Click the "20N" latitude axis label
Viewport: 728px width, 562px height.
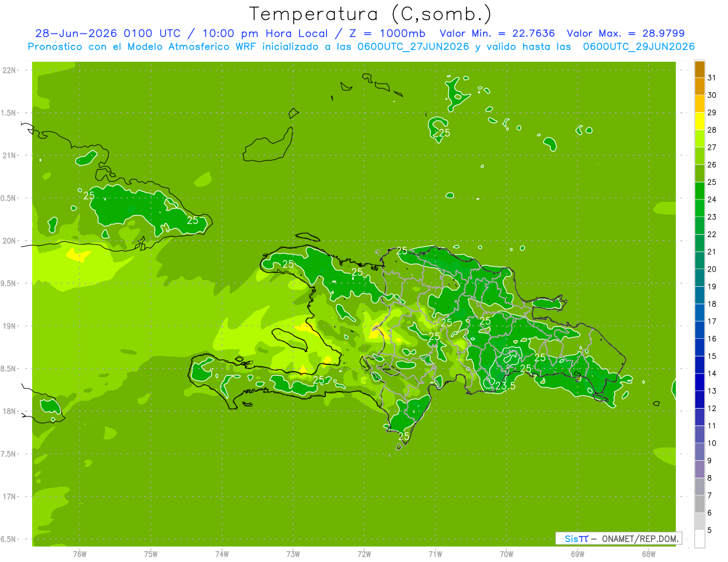(x=8, y=241)
